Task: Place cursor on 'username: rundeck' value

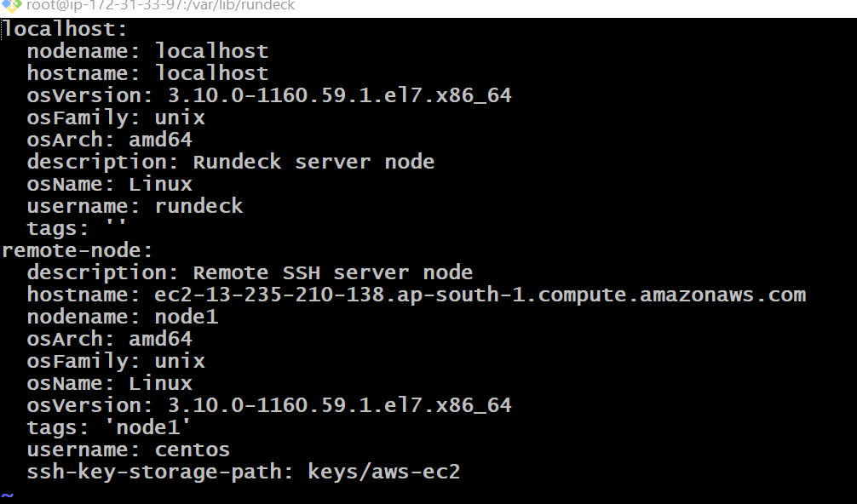Action: tap(198, 206)
